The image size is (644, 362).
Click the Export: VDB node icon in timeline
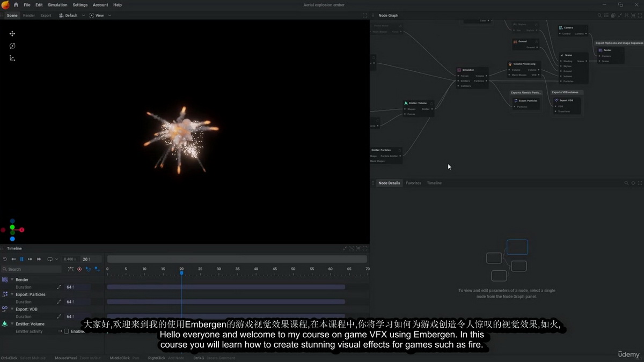[x=5, y=309]
